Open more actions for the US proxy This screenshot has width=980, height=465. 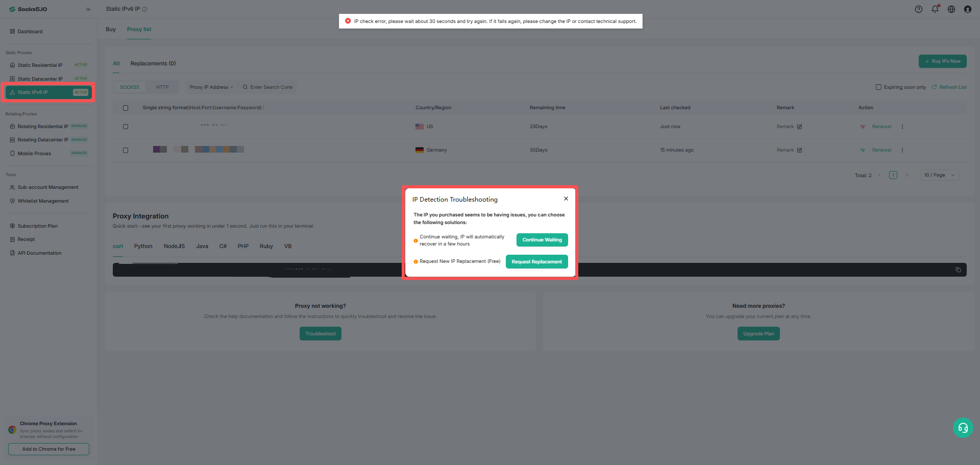902,127
